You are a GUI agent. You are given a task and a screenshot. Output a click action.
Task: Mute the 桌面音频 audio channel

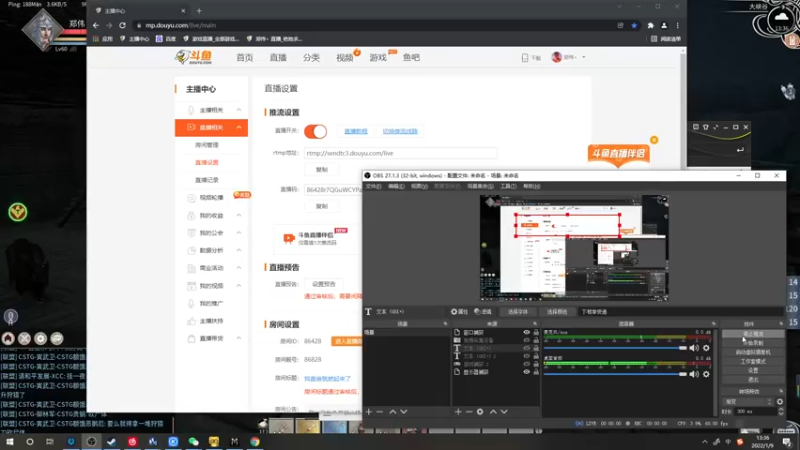point(694,374)
